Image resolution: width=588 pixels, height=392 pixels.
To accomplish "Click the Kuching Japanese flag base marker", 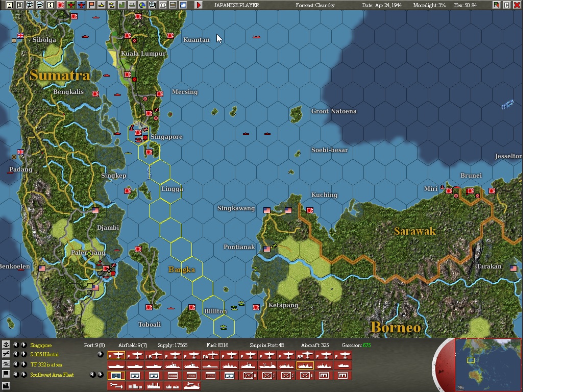I will (x=310, y=210).
